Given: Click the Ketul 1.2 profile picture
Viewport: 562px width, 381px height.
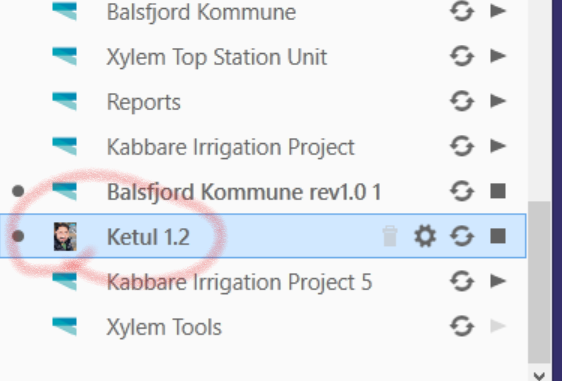Looking at the screenshot, I should click(x=65, y=236).
